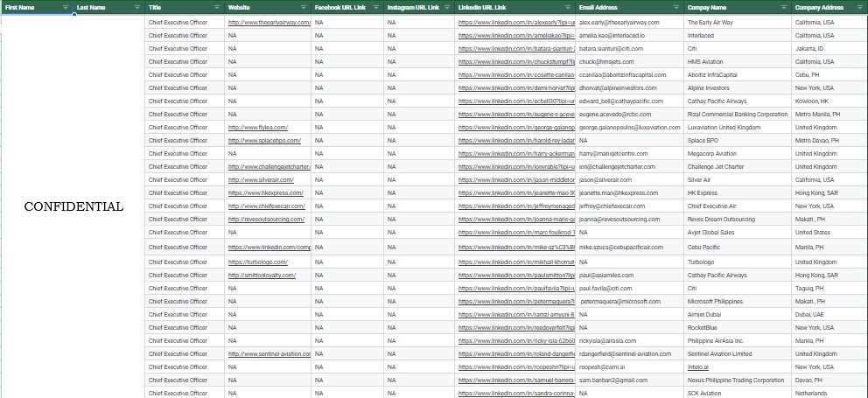
Task: Select the Nexus Philippine Trading Corporation cell
Action: click(x=738, y=381)
